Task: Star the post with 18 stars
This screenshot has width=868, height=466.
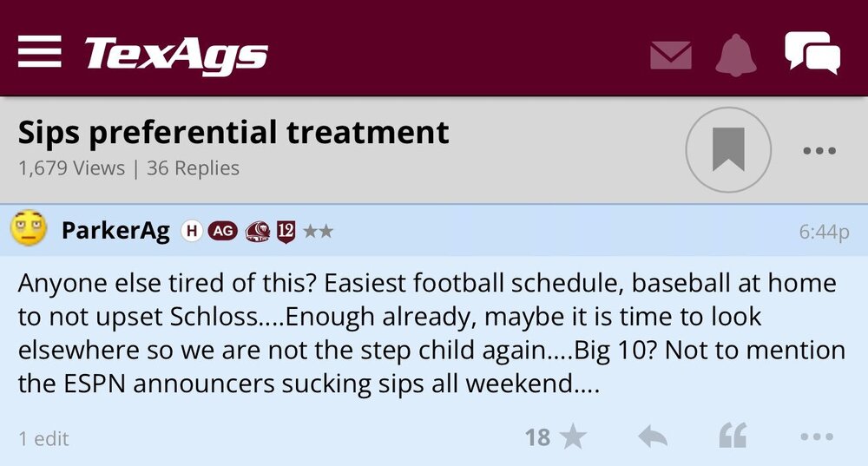Action: click(556, 437)
